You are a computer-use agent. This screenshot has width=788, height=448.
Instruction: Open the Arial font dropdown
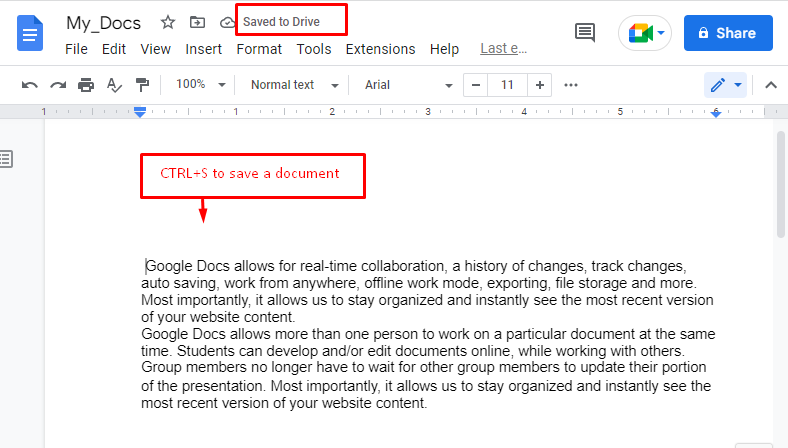point(408,85)
